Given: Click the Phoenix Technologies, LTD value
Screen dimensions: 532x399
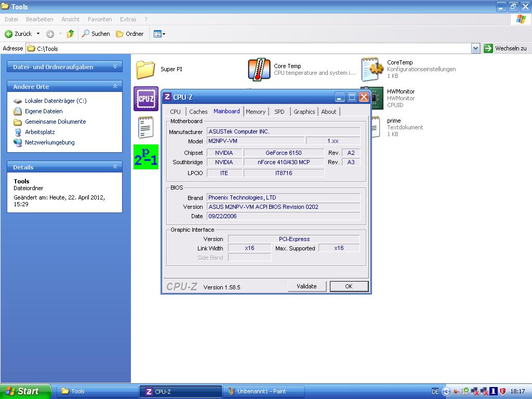Looking at the screenshot, I should click(283, 197).
